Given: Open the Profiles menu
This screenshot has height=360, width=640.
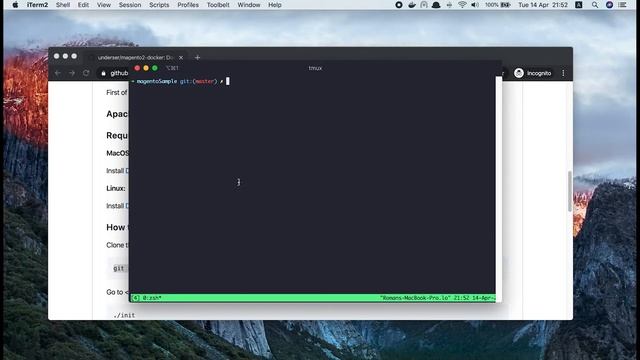Looking at the screenshot, I should click(188, 5).
